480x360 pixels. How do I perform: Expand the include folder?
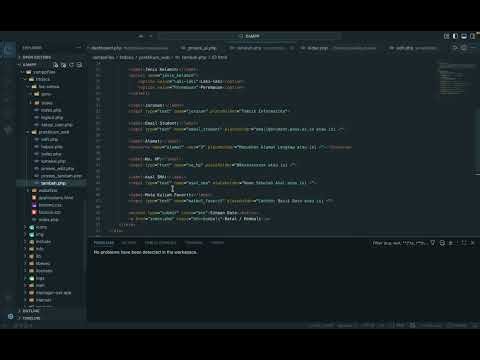click(52, 242)
